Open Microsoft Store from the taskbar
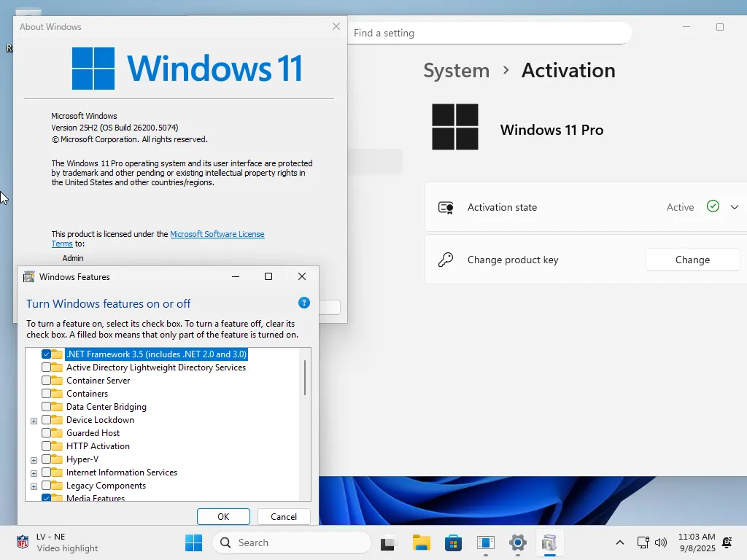 tap(453, 542)
